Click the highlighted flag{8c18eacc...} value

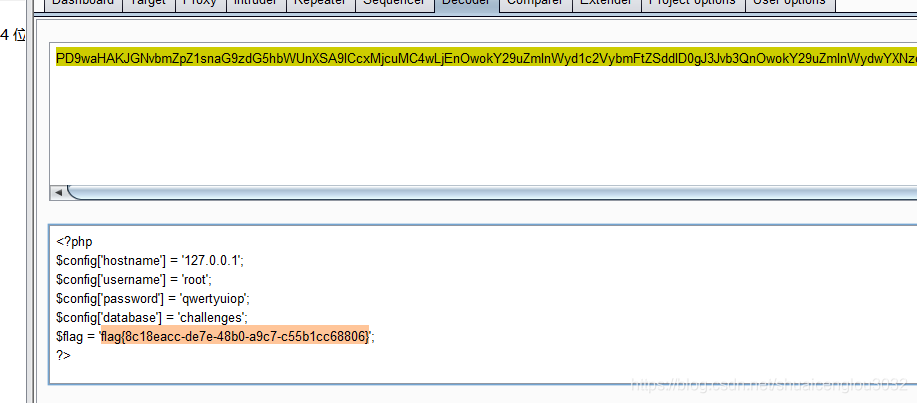tap(235, 336)
